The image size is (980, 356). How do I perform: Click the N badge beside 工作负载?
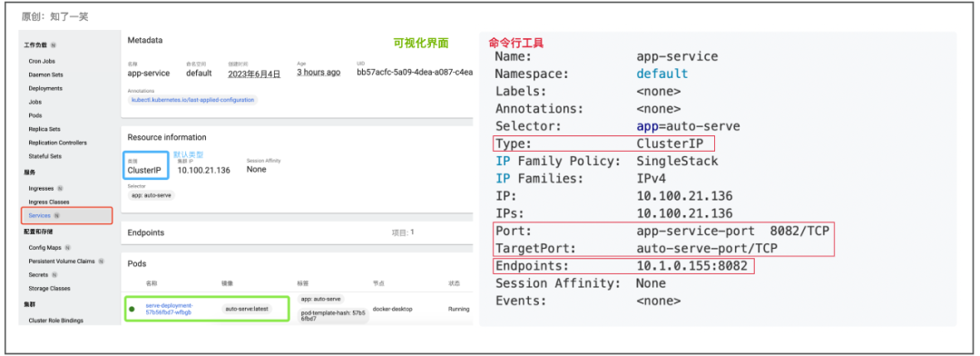(x=54, y=45)
